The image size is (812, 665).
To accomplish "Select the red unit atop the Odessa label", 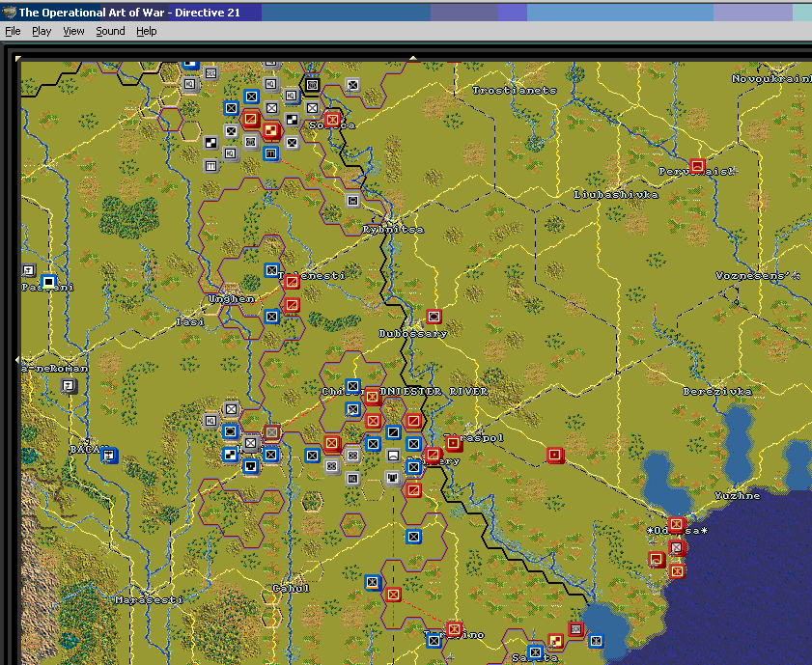I will tap(676, 525).
